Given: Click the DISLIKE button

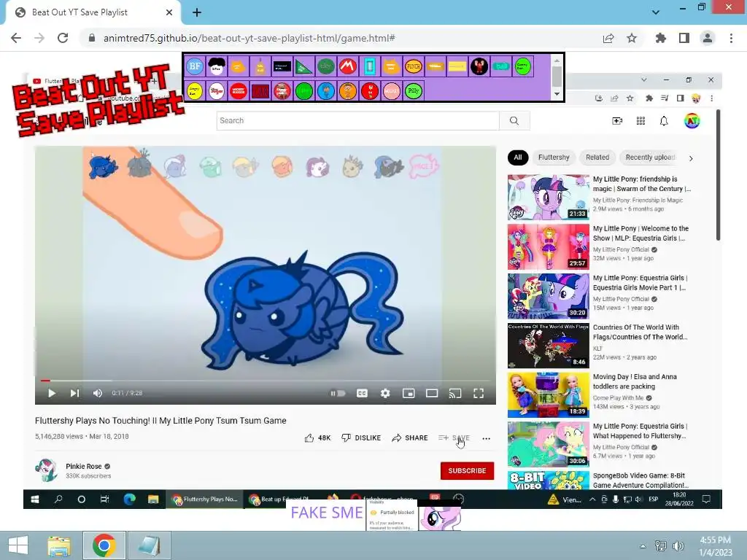Looking at the screenshot, I should 361,437.
